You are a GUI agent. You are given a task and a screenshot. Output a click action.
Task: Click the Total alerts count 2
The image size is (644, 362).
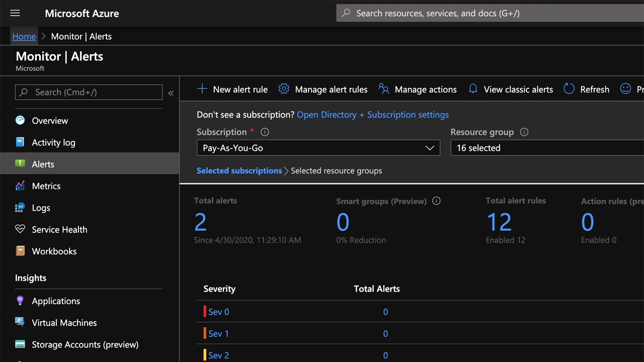pyautogui.click(x=200, y=222)
